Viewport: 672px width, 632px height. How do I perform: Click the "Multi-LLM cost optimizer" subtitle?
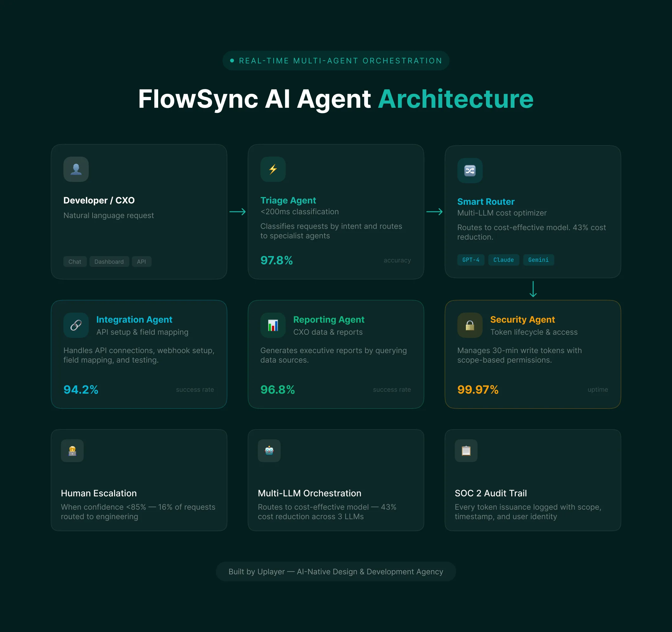point(502,213)
